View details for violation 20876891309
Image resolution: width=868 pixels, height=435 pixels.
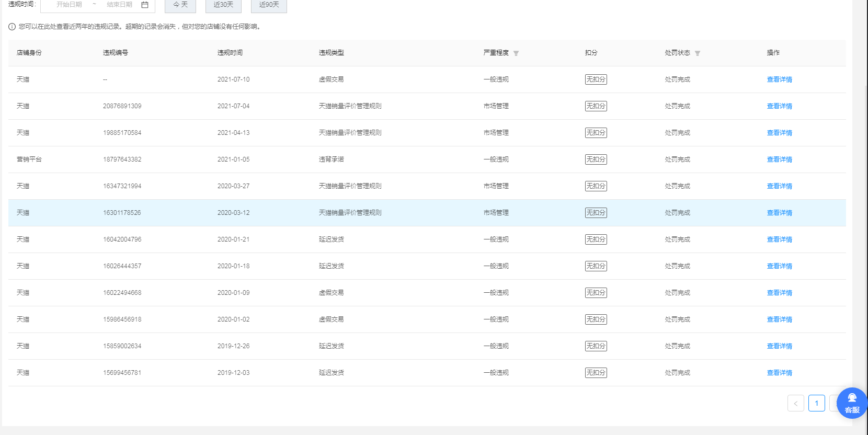click(779, 106)
